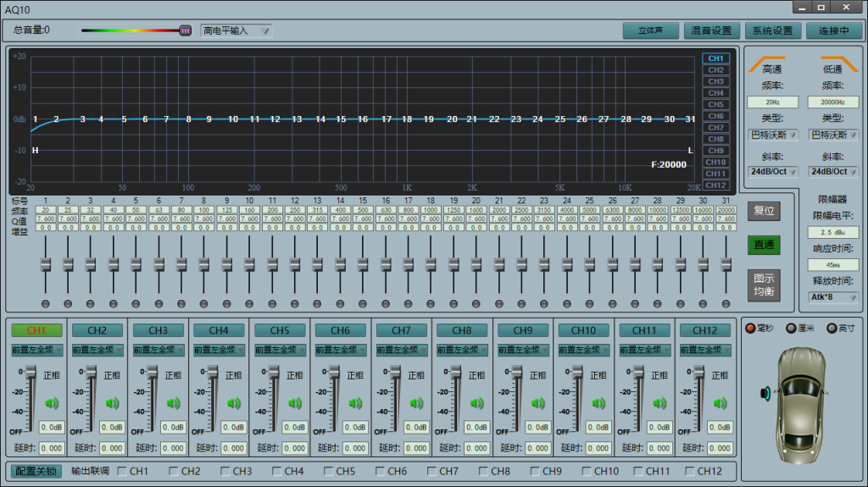The height and width of the screenshot is (487, 868).
Task: Mute CH12 output with the speaker icon
Action: [x=720, y=403]
